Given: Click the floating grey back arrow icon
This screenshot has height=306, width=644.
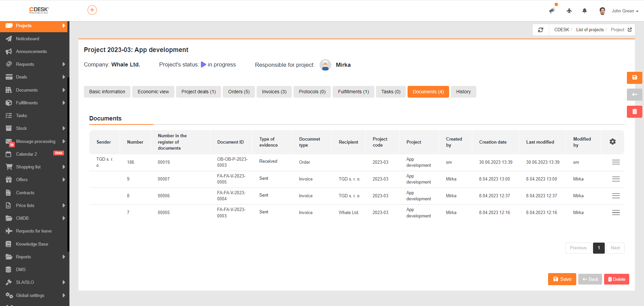Looking at the screenshot, I should tap(635, 95).
